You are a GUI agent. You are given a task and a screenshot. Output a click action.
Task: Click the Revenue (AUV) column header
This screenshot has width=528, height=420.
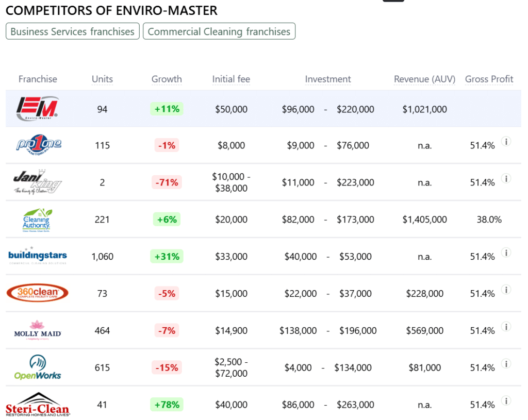point(425,79)
